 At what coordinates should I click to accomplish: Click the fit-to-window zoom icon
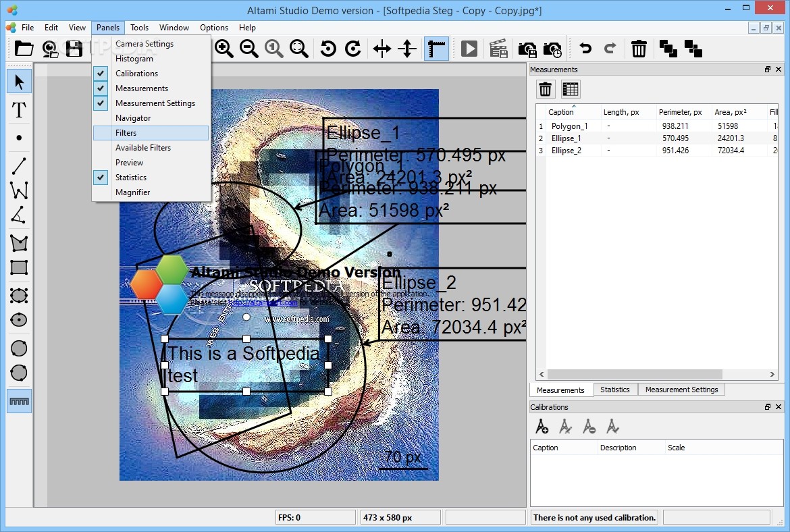[x=298, y=49]
